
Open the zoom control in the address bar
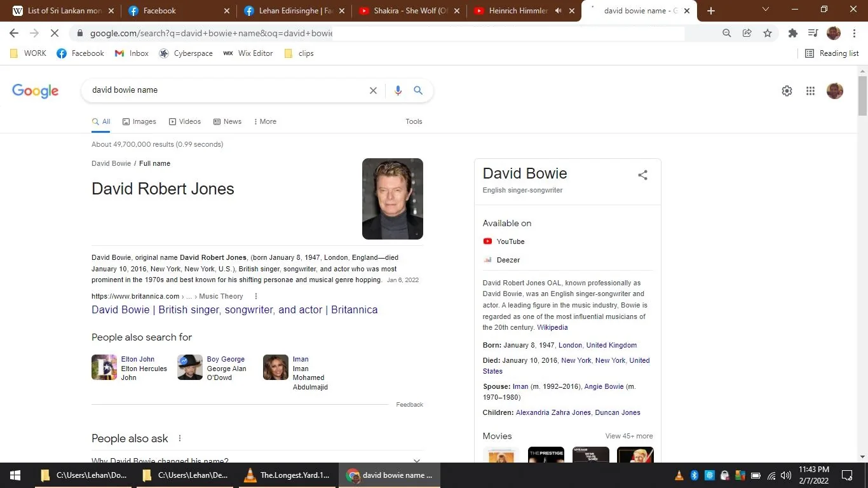point(727,33)
